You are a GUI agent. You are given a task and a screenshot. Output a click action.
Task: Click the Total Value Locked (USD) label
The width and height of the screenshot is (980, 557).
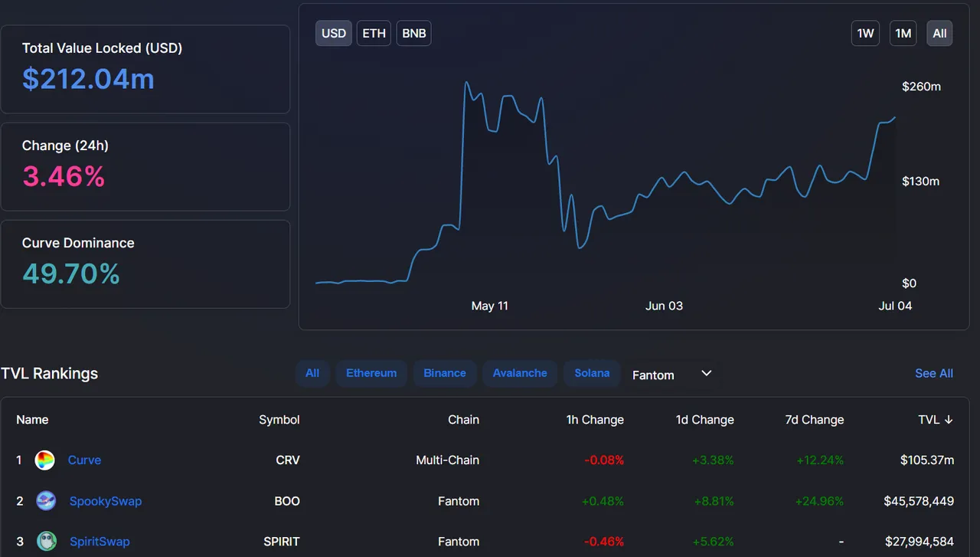(102, 48)
